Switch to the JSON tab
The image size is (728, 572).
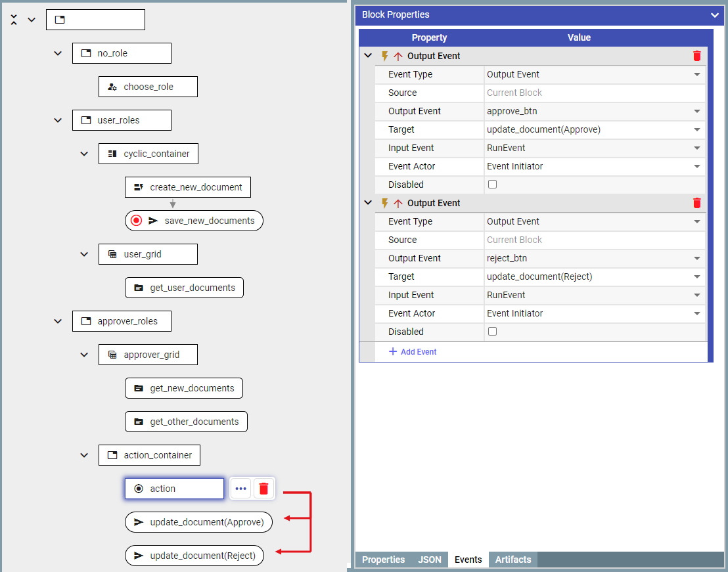pos(430,560)
